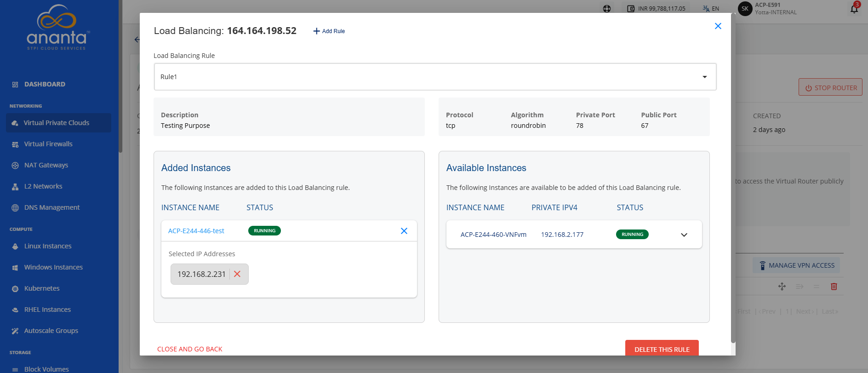The width and height of the screenshot is (868, 373).
Task: Change language from EN
Action: tap(711, 9)
